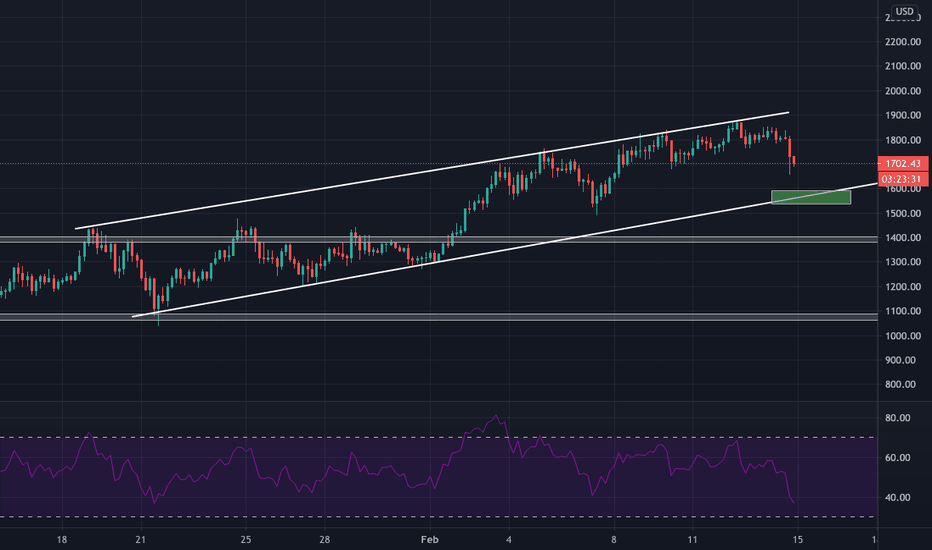
Task: Click the 1702.43 current price label
Action: pyautogui.click(x=903, y=164)
